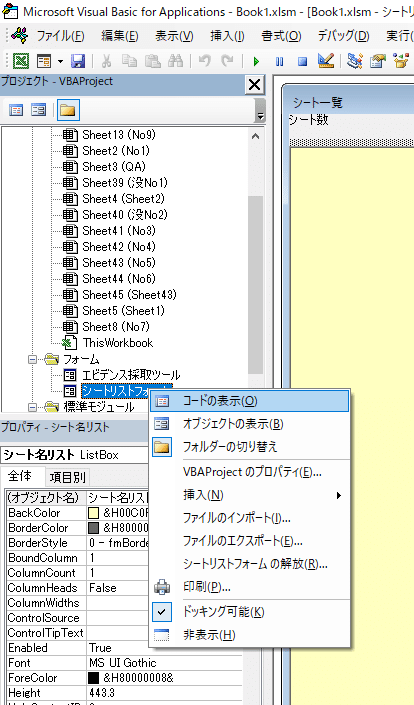Click the Break pause icon
This screenshot has height=705, width=414.
tap(280, 61)
